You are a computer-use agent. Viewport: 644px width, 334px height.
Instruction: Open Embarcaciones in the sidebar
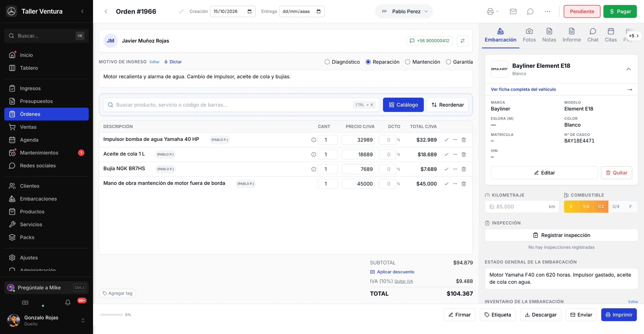pos(46,199)
